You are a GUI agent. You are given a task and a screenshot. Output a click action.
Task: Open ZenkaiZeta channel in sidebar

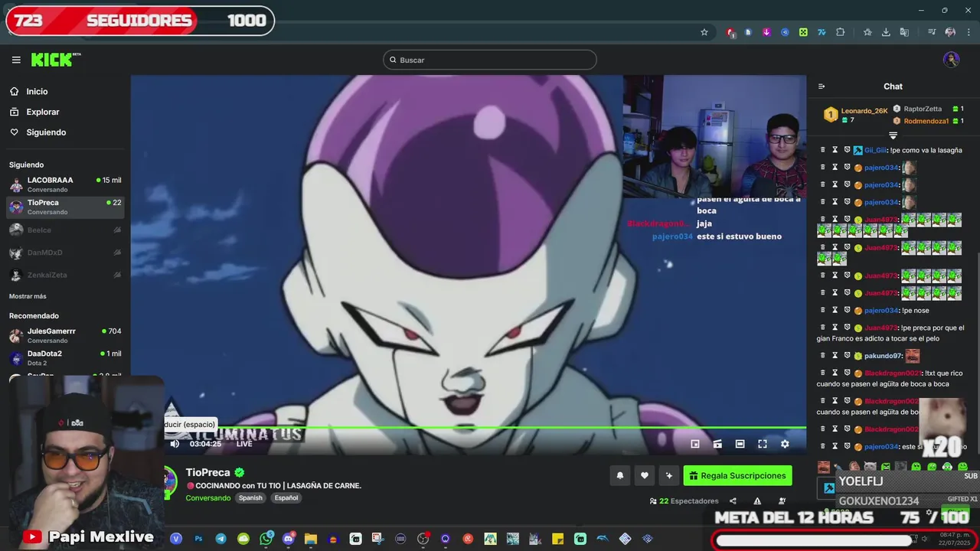click(65, 275)
